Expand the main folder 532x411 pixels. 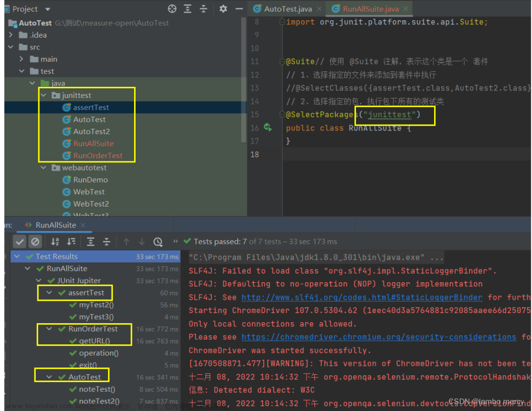pyautogui.click(x=21, y=59)
